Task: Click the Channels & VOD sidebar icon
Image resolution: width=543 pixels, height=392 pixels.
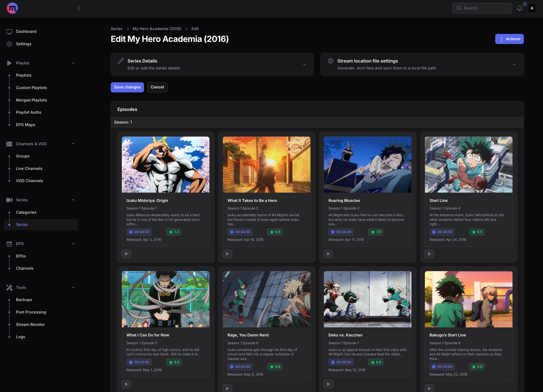Action: pos(9,144)
